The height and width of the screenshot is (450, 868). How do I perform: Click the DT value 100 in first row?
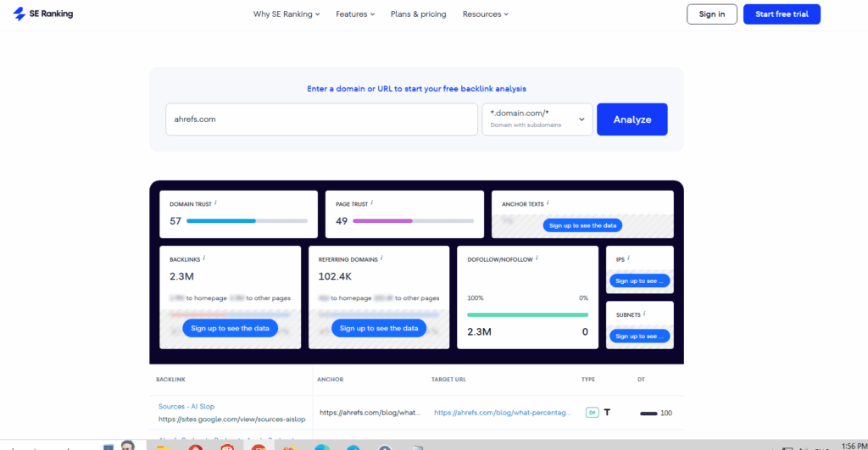tap(666, 413)
